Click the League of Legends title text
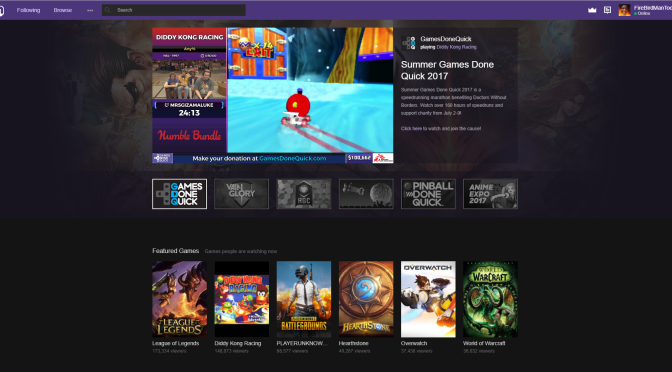This screenshot has height=372, width=672. (176, 343)
